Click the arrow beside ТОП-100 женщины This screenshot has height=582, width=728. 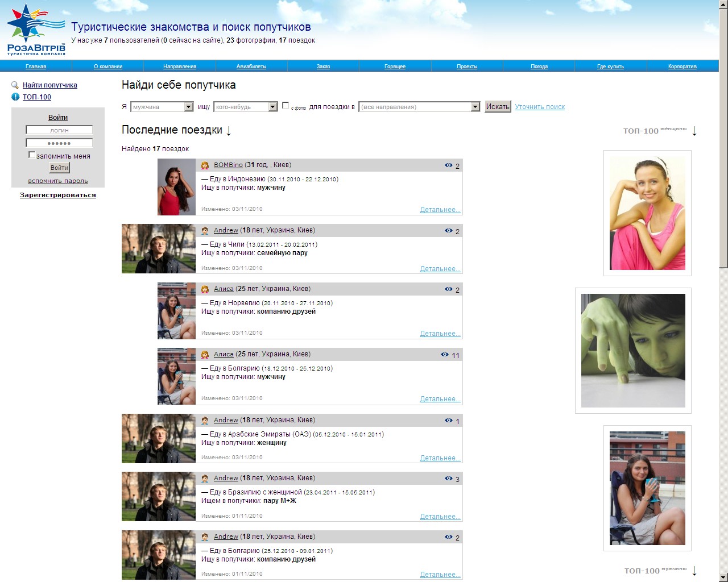694,131
